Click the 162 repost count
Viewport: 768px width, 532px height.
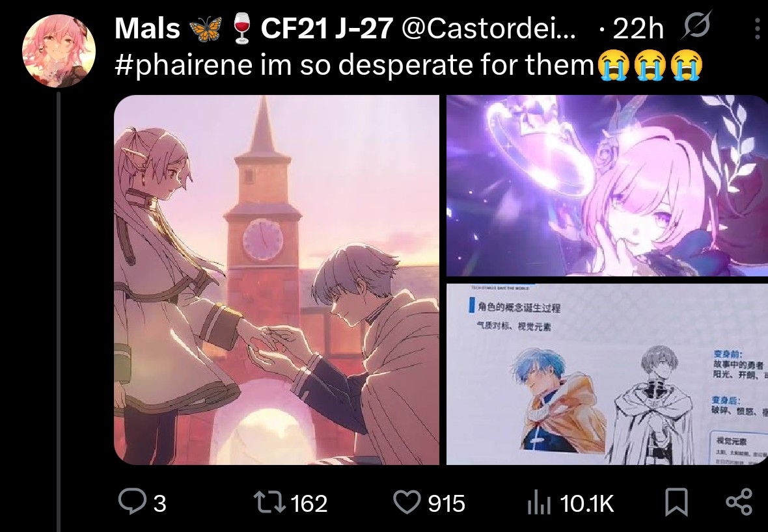point(309,503)
